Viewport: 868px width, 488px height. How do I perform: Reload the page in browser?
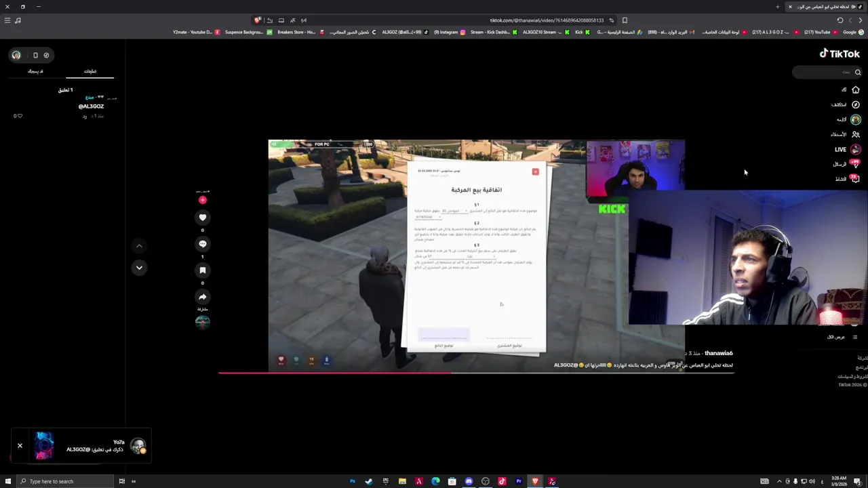tap(840, 20)
